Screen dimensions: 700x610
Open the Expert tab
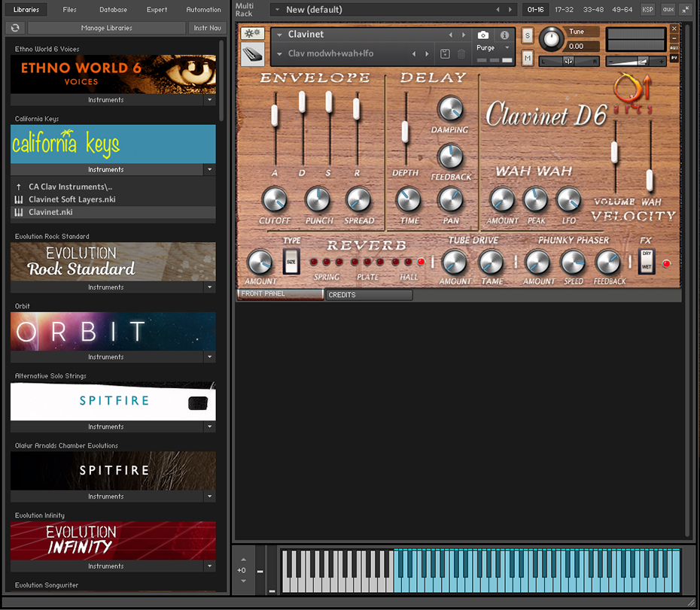[x=157, y=9]
